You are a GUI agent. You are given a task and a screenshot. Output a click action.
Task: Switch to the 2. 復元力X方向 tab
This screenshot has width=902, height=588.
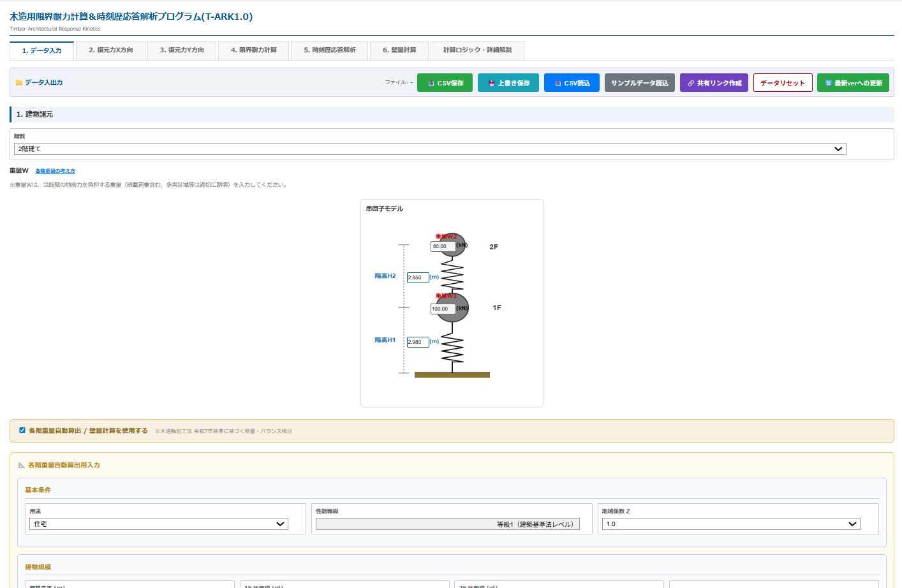click(x=110, y=50)
